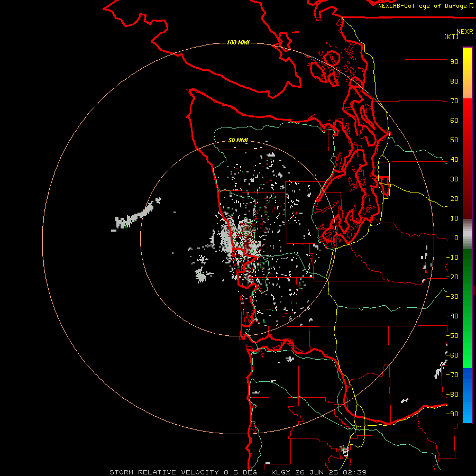Click the "40" value on velocity scale
476x476 pixels.
click(454, 160)
